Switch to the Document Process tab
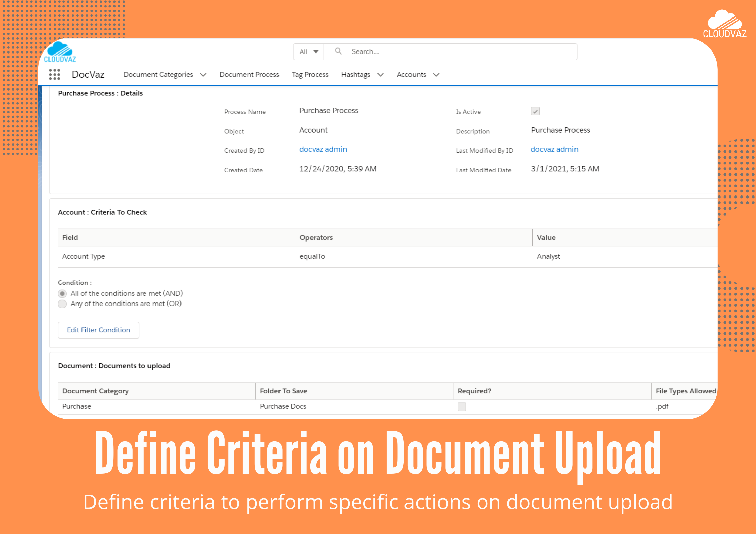The width and height of the screenshot is (756, 534). coord(249,74)
